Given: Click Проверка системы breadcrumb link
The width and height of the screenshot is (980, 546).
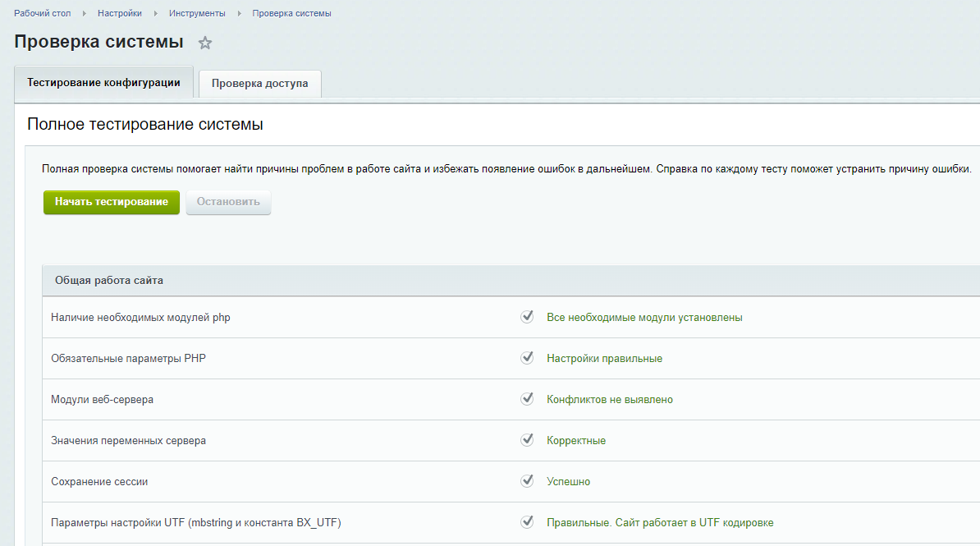Looking at the screenshot, I should tap(292, 13).
